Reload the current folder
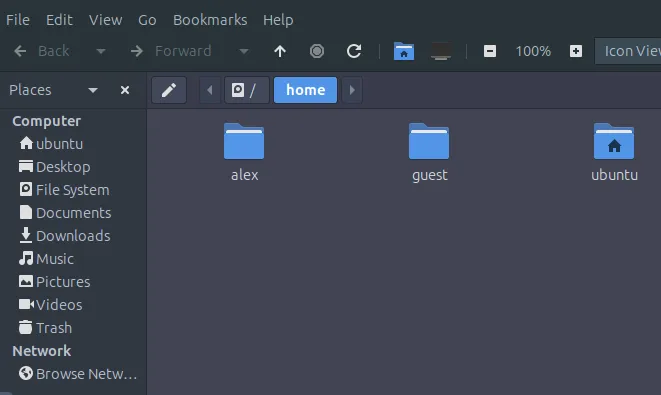Viewport: 661px width, 395px height. point(354,51)
